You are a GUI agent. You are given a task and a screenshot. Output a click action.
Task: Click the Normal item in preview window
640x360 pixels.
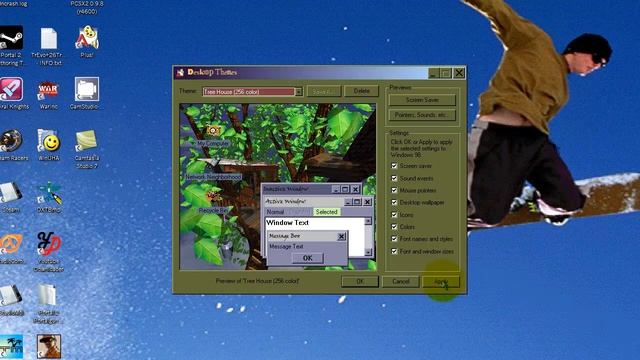(x=276, y=212)
